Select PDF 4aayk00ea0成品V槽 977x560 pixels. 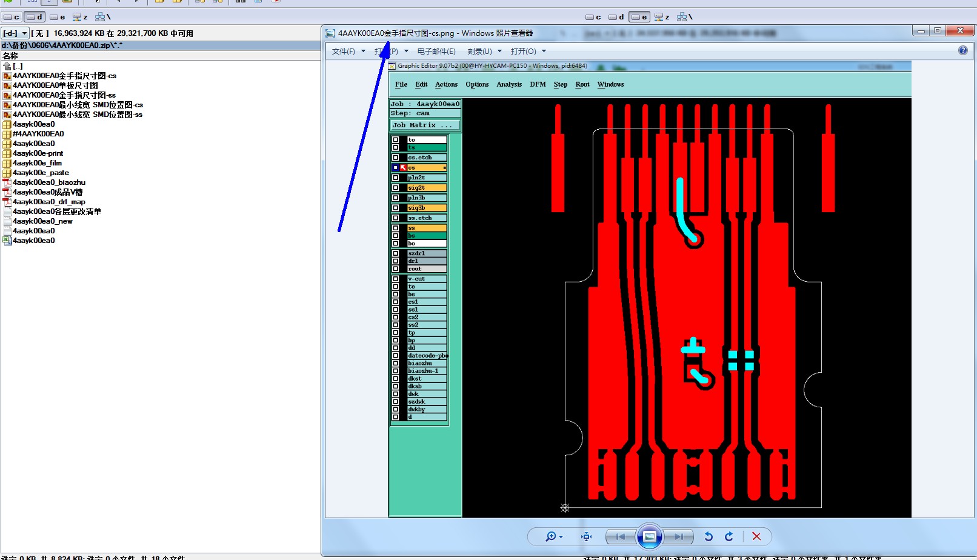(48, 192)
